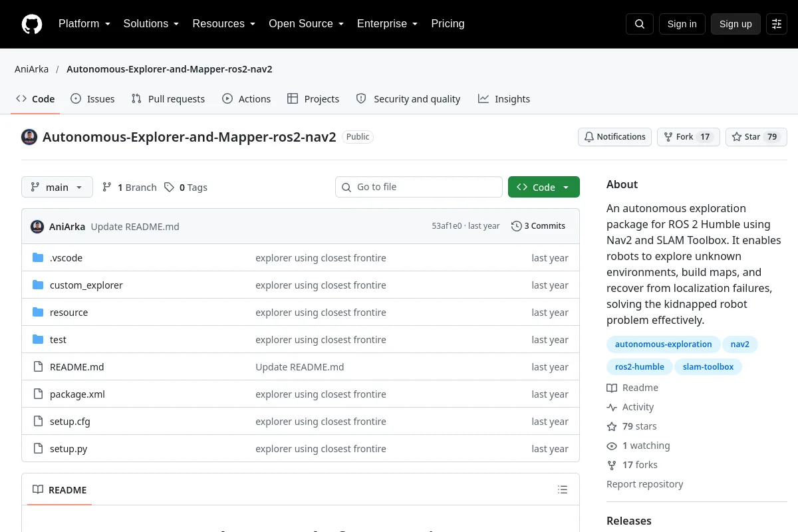Click the eye icon beside 1 watching
This screenshot has height=532, width=798.
[612, 446]
